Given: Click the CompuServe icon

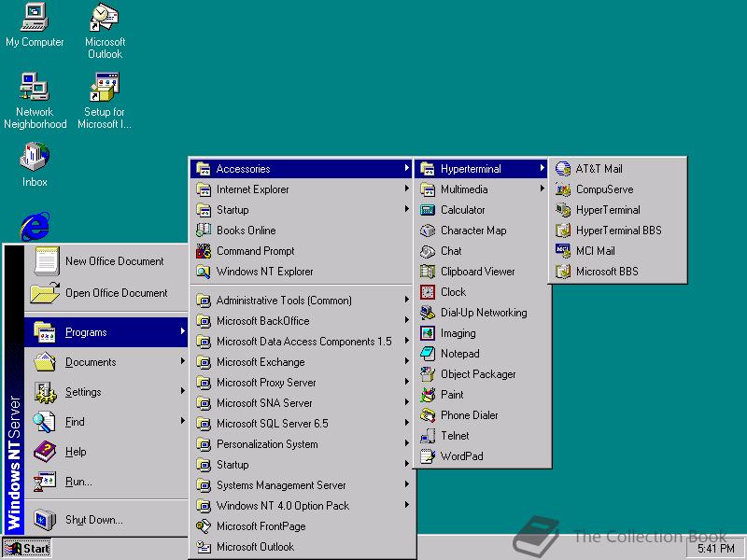Looking at the screenshot, I should point(563,189).
